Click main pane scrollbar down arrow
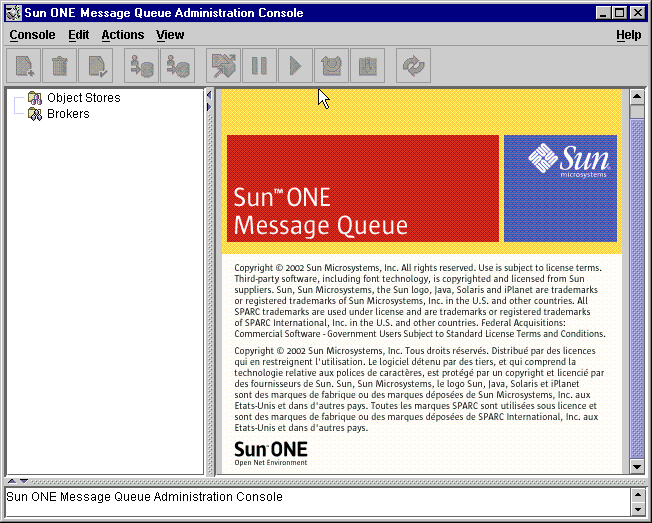Image resolution: width=652 pixels, height=523 pixels. [x=637, y=466]
